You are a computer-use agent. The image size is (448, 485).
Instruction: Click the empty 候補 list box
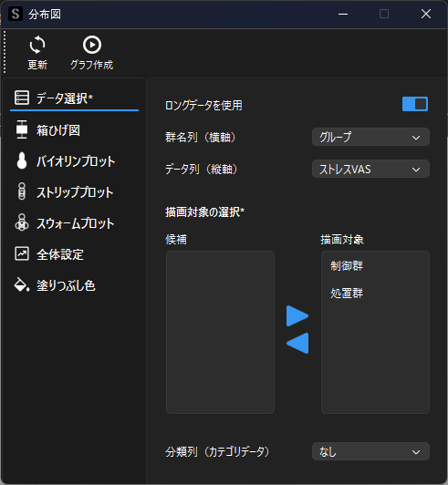(x=220, y=332)
